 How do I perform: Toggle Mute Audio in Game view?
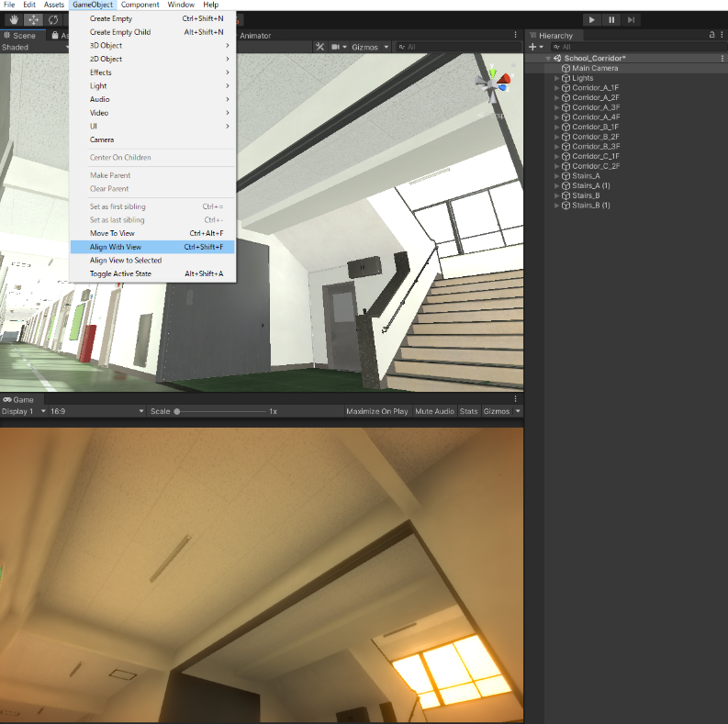point(434,411)
